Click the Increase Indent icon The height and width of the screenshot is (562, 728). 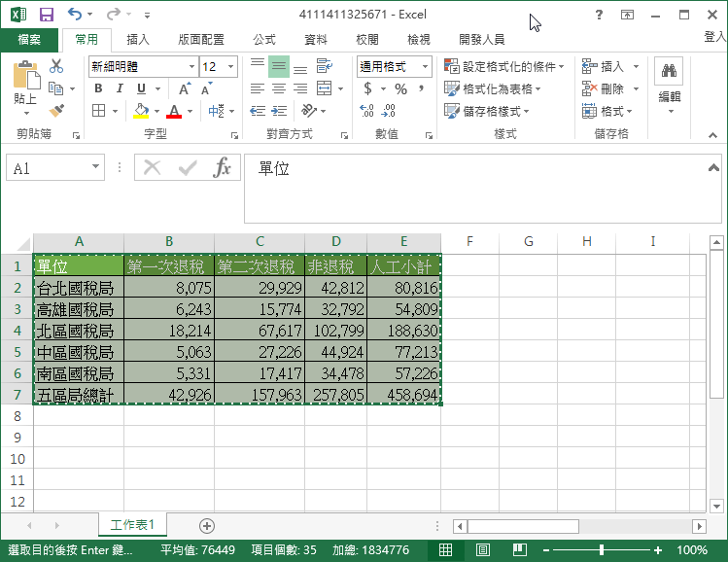(x=279, y=111)
